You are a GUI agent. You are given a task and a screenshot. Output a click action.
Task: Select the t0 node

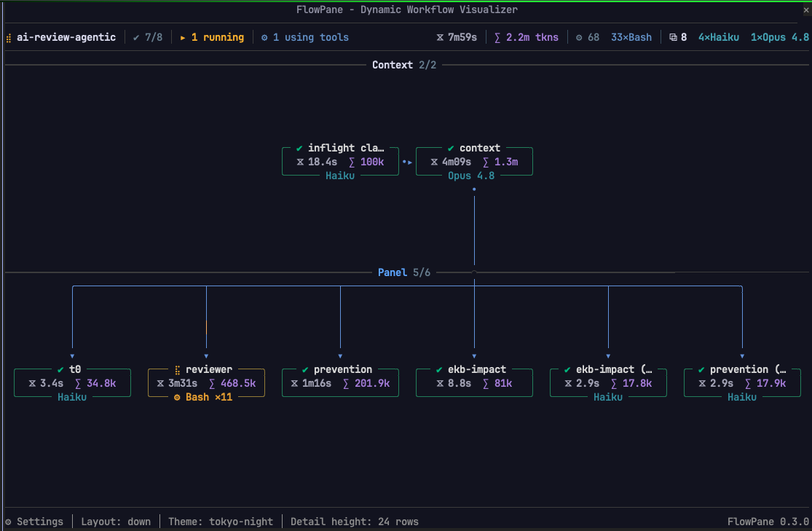tap(72, 383)
